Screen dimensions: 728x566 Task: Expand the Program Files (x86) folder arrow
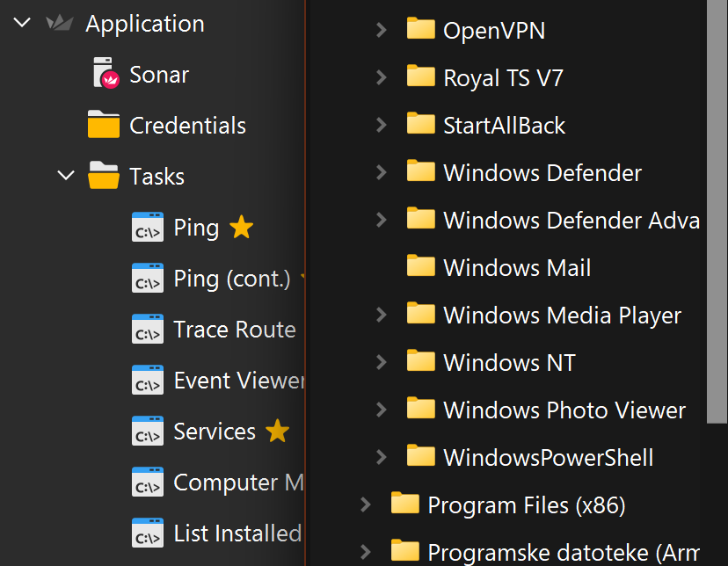click(365, 504)
